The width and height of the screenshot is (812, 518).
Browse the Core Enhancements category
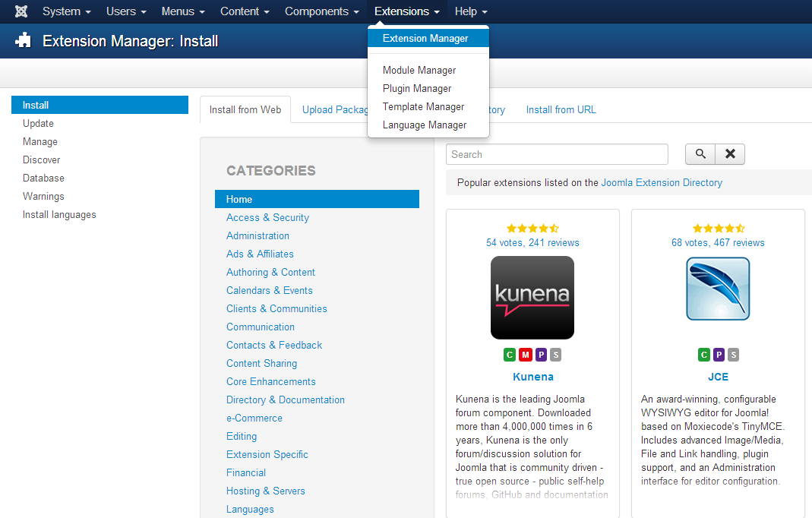click(x=271, y=382)
